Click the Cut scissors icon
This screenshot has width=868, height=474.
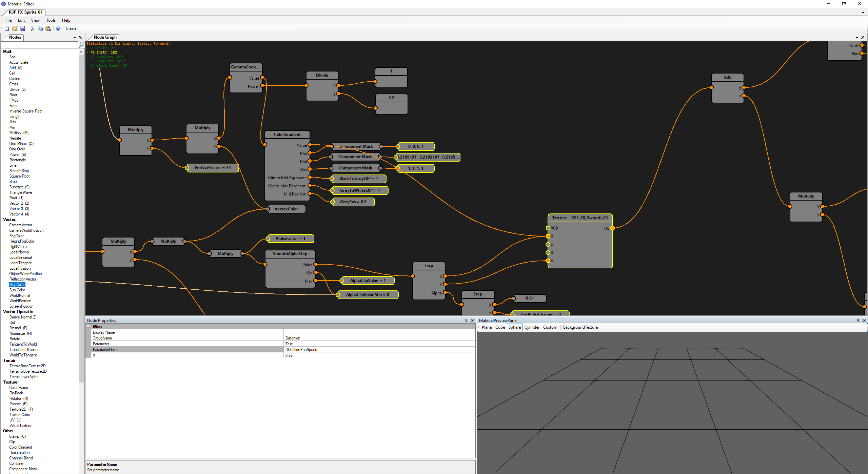[32, 28]
